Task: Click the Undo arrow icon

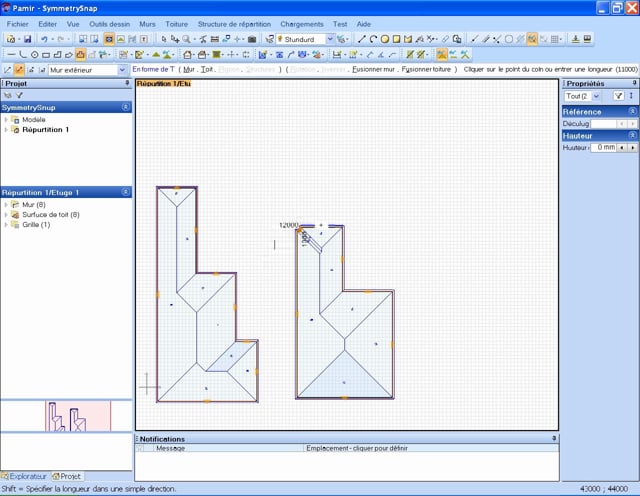Action: click(x=44, y=39)
